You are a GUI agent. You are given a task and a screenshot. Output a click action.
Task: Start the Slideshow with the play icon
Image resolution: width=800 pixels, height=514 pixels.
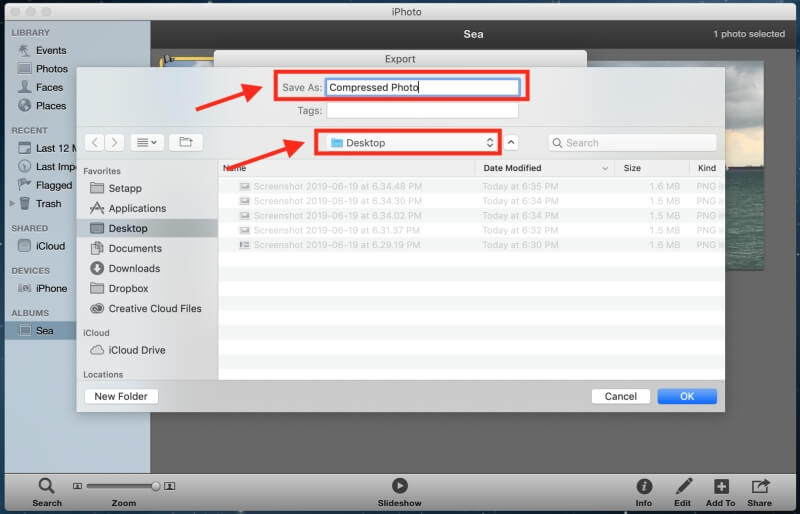(x=399, y=486)
